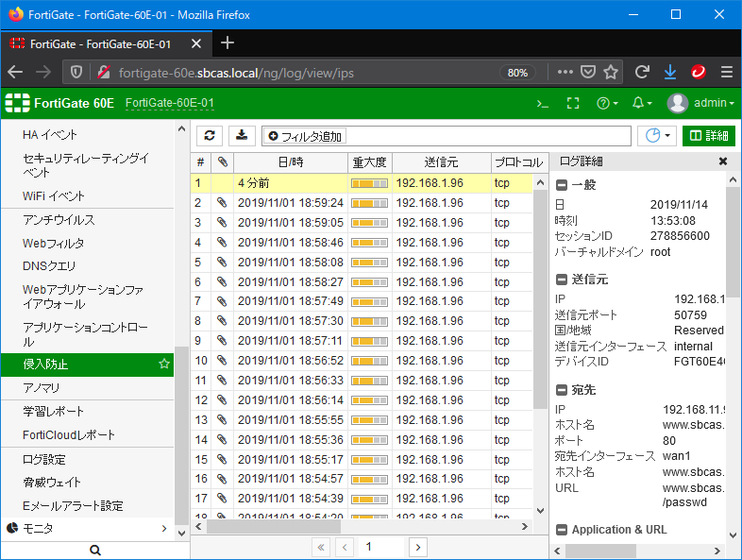Viewport: 742px width, 560px height.
Task: Click attachment icon in row 13
Action: 222,419
